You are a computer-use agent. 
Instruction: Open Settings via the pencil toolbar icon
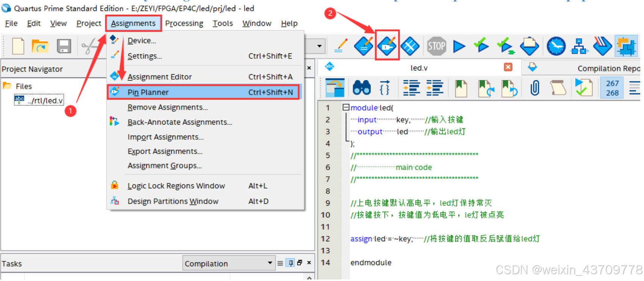pyautogui.click(x=341, y=46)
